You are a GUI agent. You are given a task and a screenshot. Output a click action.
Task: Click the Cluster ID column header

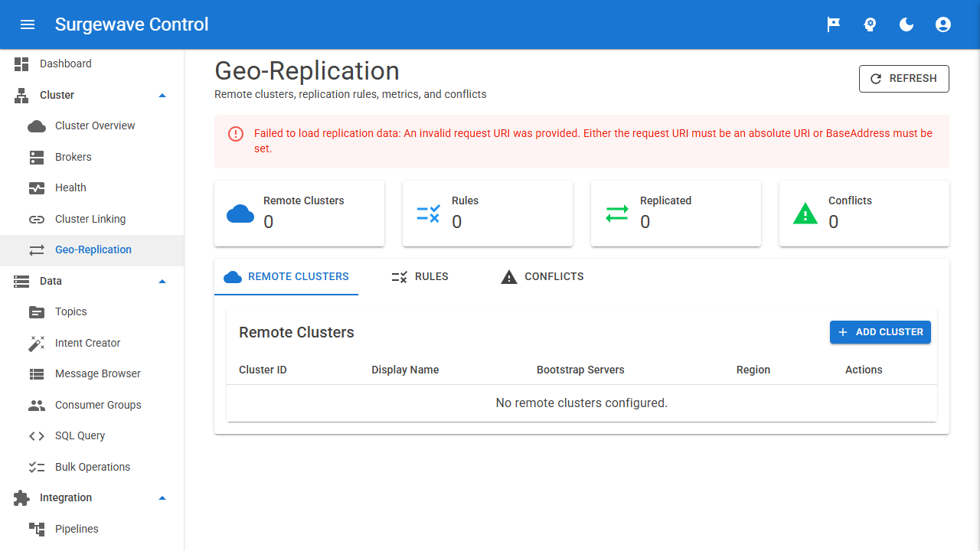[263, 370]
